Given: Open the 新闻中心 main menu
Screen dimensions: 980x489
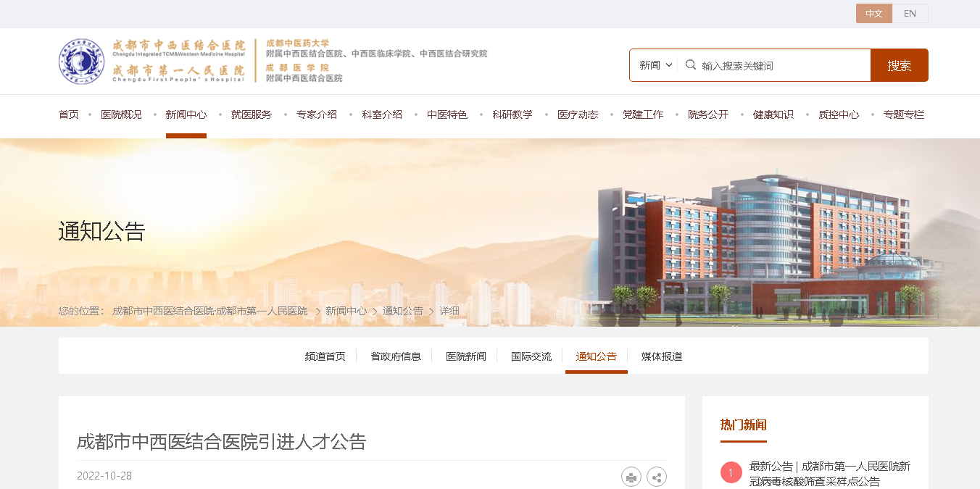Looking at the screenshot, I should [186, 114].
